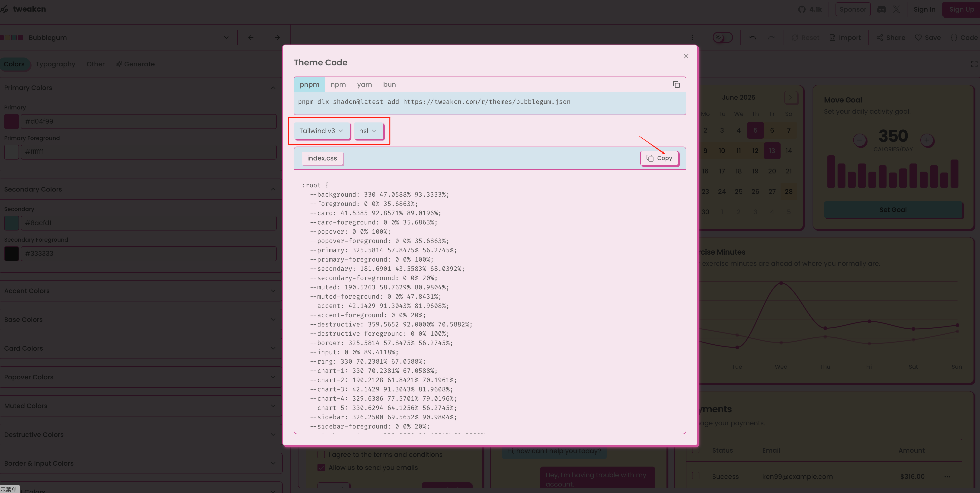Select the index.css file tab
This screenshot has height=493, width=980.
tap(322, 158)
